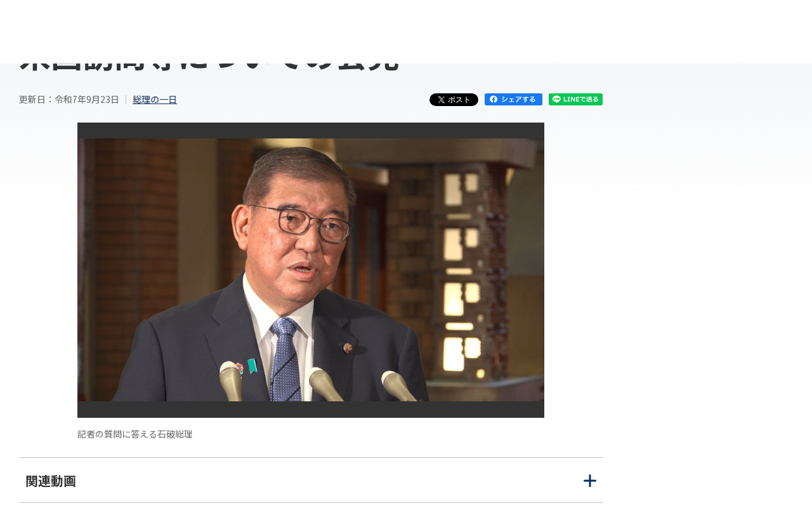
Task: Share the article via X ポスト button
Action: (454, 100)
